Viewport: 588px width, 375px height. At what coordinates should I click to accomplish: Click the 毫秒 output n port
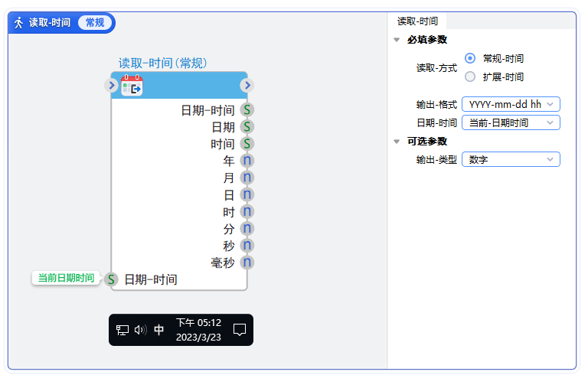pos(247,262)
